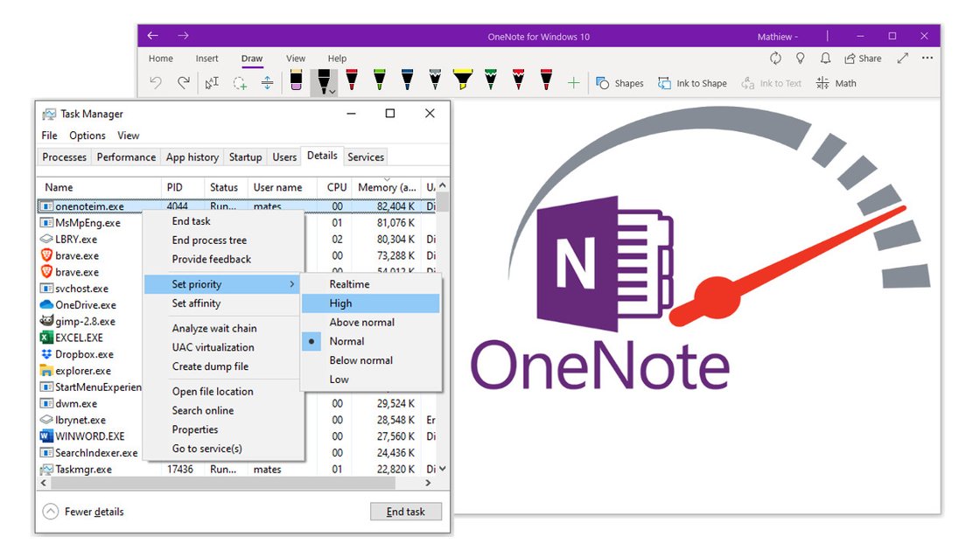Viewport: 980px width, 551px height.
Task: Click the Sync icon in the title bar
Action: (775, 58)
